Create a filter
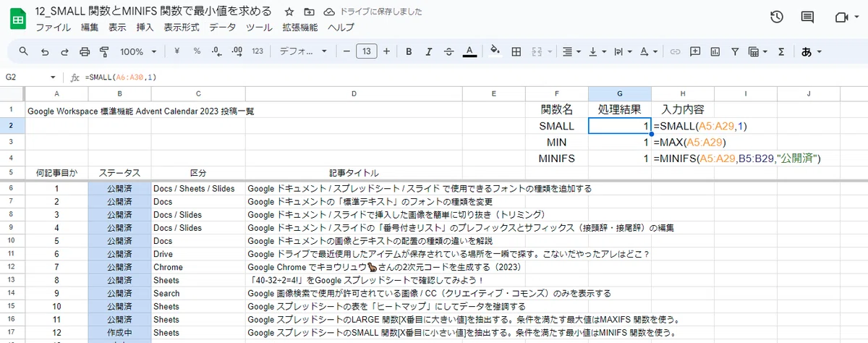 (735, 51)
